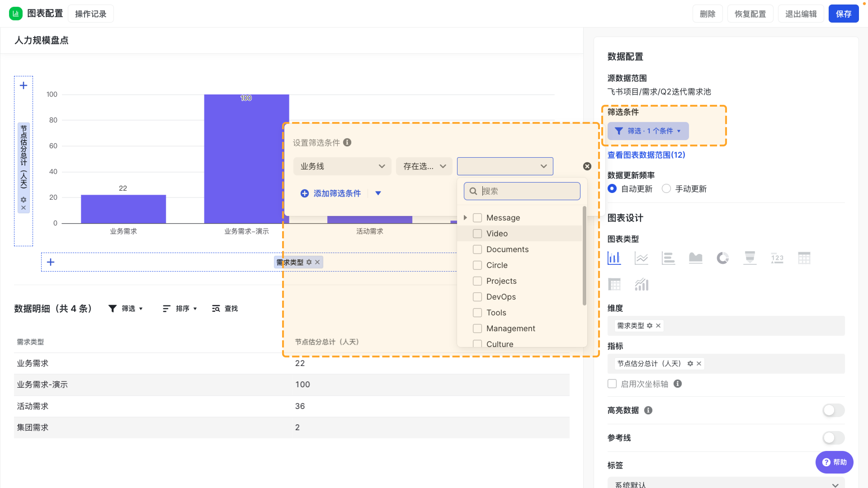Click the 退出编辑 button
This screenshot has width=868, height=488.
coord(801,14)
